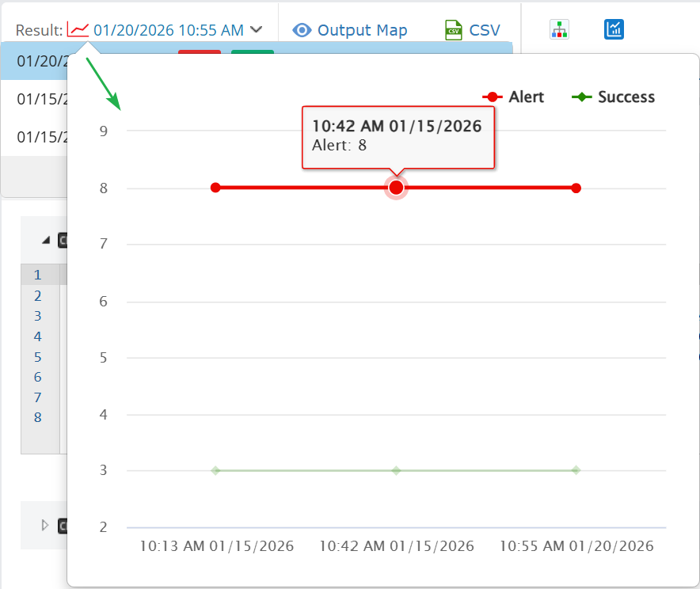Viewport: 700px width, 589px height.
Task: Open the Output Map link
Action: tap(362, 30)
